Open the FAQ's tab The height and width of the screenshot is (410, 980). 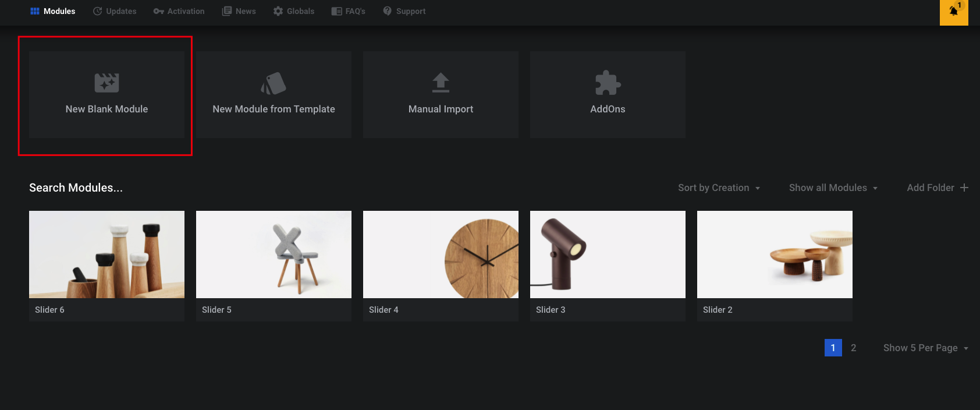click(348, 11)
